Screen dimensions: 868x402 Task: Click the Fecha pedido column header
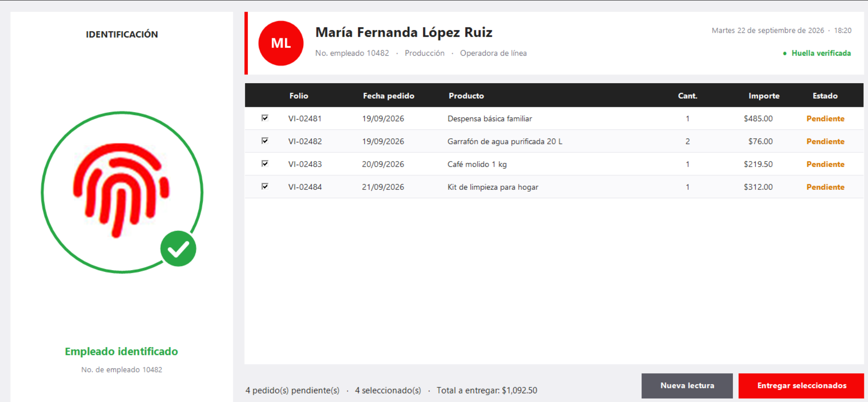[389, 96]
